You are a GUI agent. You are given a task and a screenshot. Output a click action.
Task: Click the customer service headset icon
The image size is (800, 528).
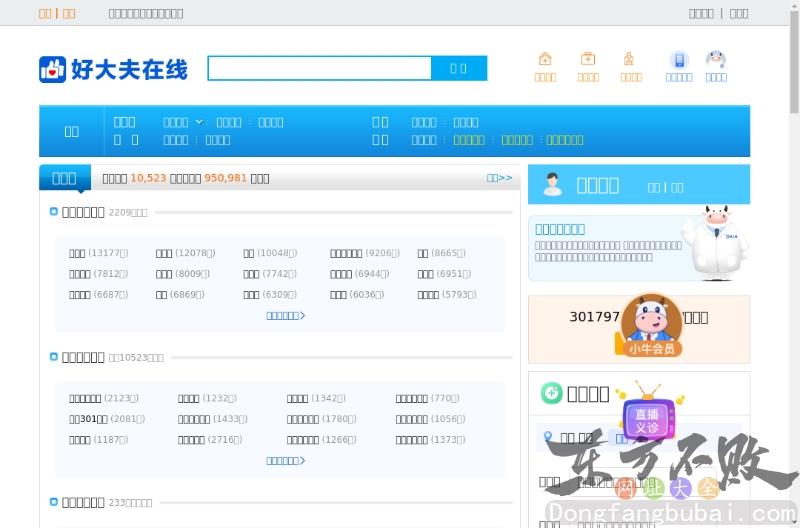pyautogui.click(x=715, y=60)
